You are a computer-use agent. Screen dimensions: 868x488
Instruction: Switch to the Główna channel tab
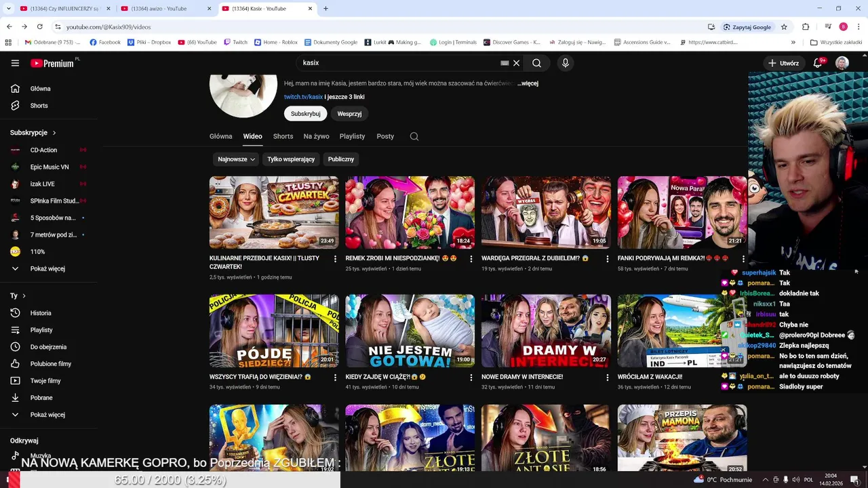pos(221,136)
